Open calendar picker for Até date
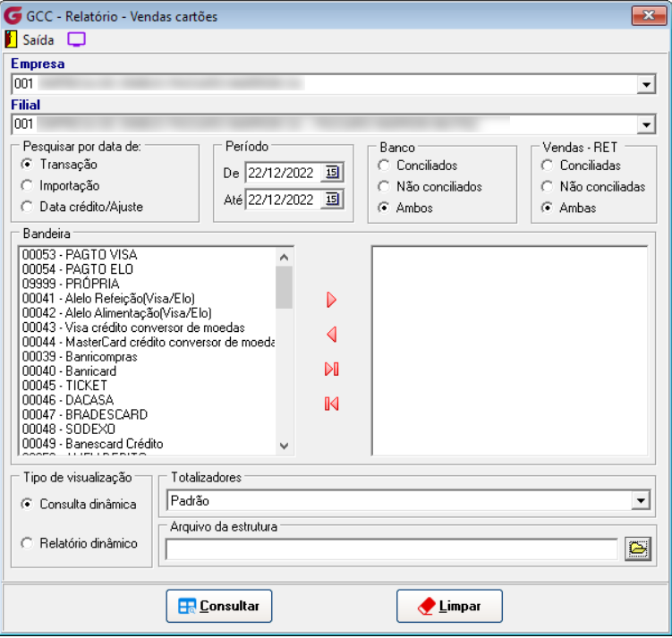 332,200
